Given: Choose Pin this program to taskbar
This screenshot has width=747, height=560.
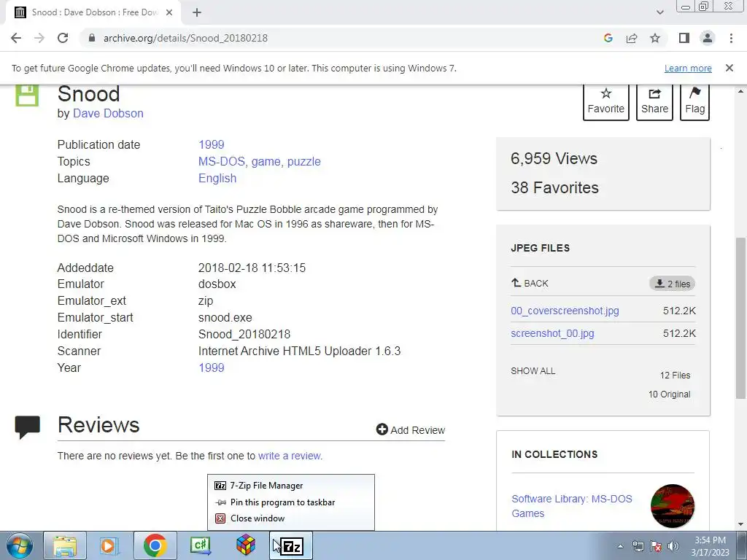Looking at the screenshot, I should coord(291,502).
